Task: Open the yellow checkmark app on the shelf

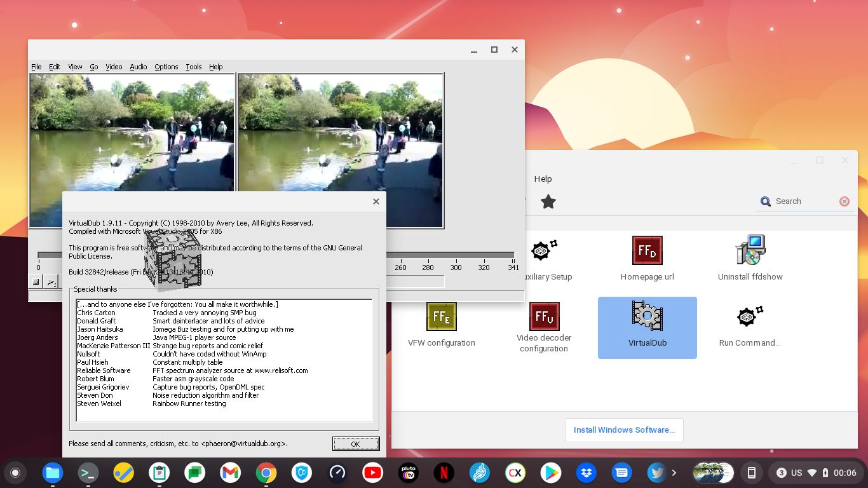Action: (123, 473)
